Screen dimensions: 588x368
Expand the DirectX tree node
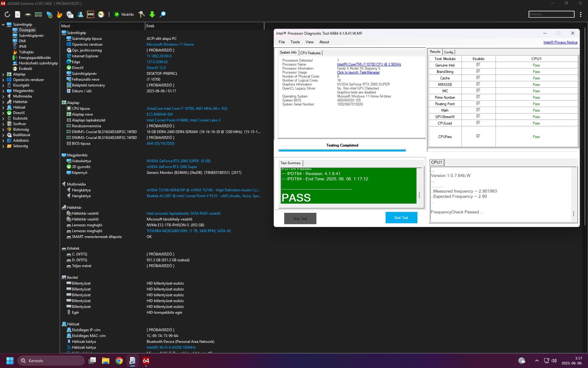(x=3, y=113)
